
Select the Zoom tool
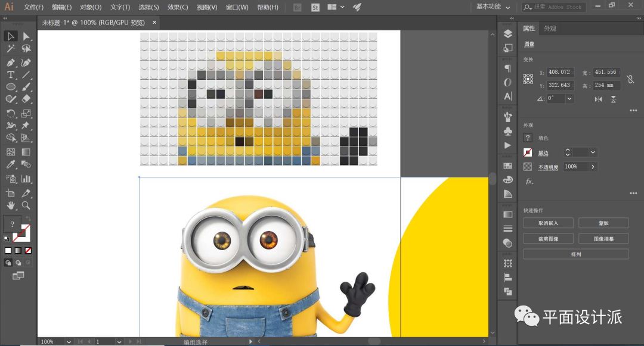[26, 206]
